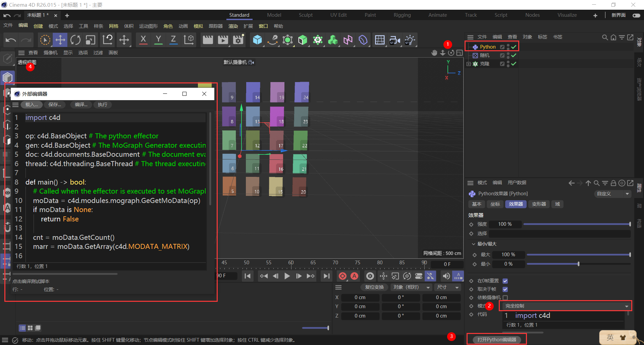Image resolution: width=644 pixels, height=345 pixels.
Task: Click the 最大 maximum slider
Action: point(579,255)
